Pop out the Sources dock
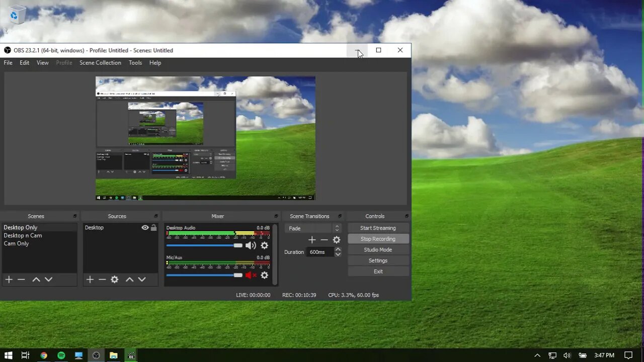Viewport: 644px width, 362px height. click(x=156, y=216)
